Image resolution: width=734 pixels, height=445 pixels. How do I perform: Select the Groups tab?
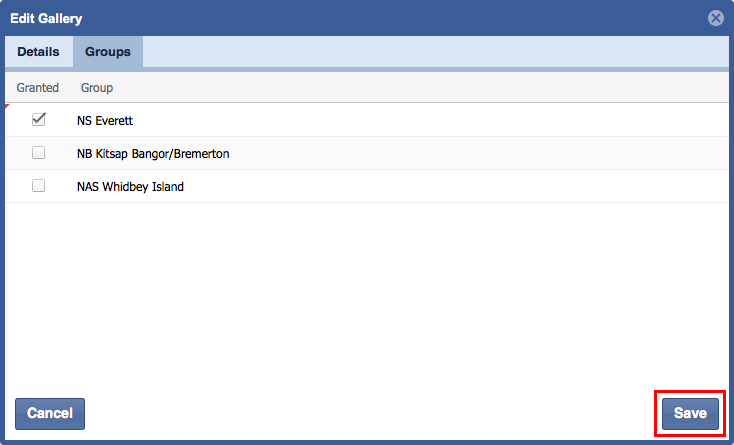(x=108, y=52)
